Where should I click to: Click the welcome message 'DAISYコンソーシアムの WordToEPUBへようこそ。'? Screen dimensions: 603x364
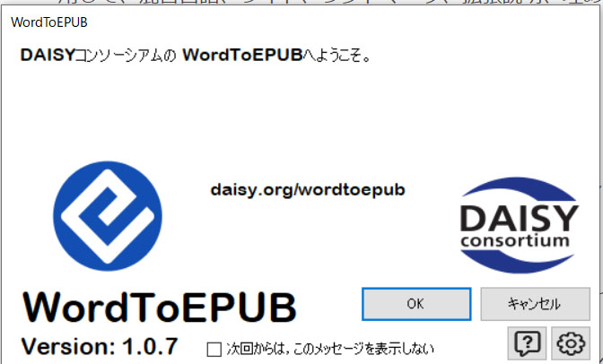tap(196, 56)
